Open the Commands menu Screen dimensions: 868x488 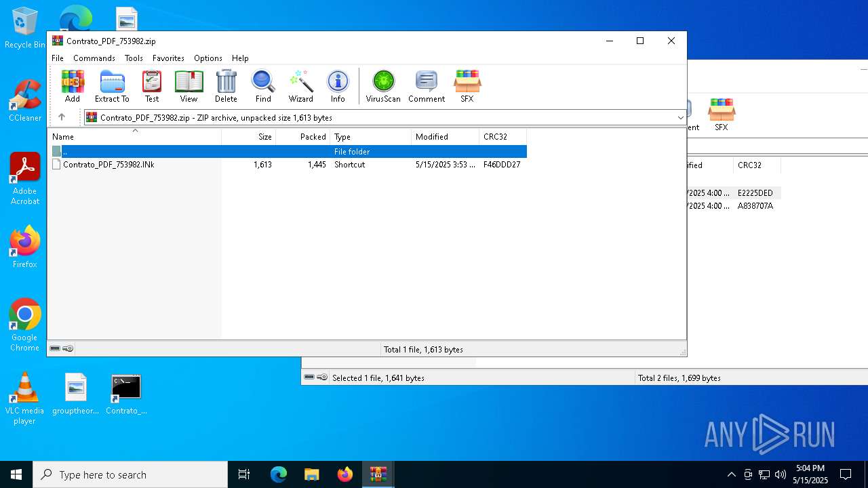pos(94,58)
